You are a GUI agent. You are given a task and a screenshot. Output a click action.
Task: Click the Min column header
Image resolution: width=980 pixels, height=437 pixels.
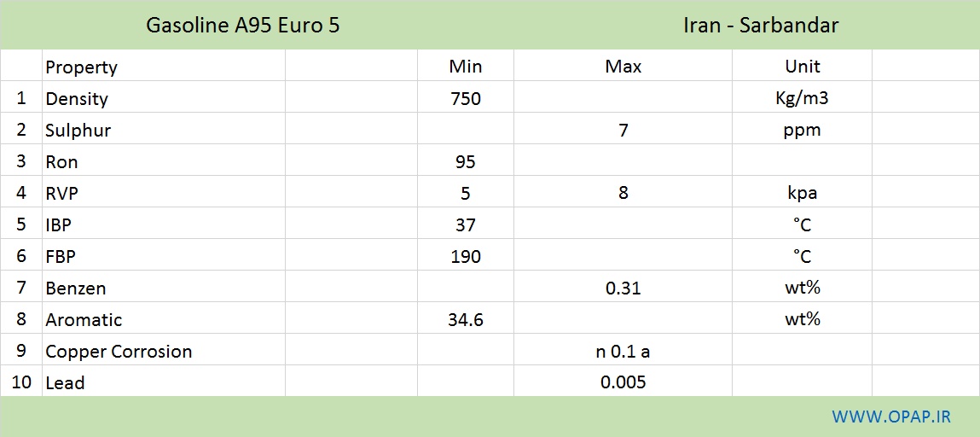466,67
